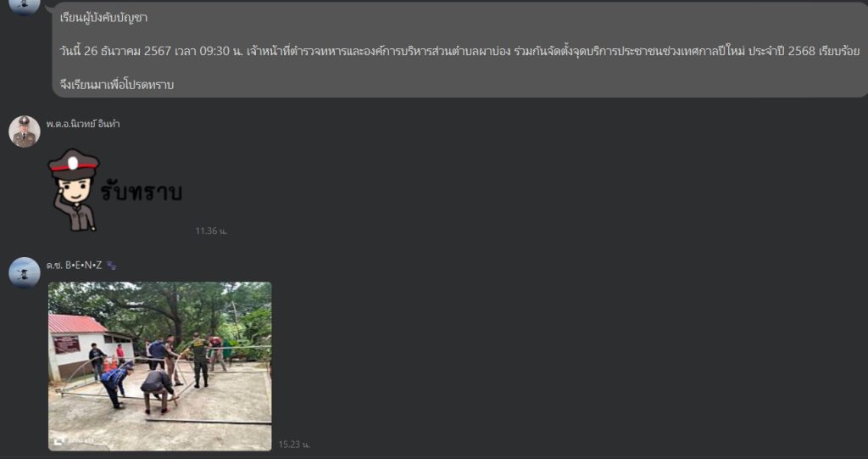Click the paw icon beside B•E•N•Z name
The image size is (868, 459).
pyautogui.click(x=111, y=266)
